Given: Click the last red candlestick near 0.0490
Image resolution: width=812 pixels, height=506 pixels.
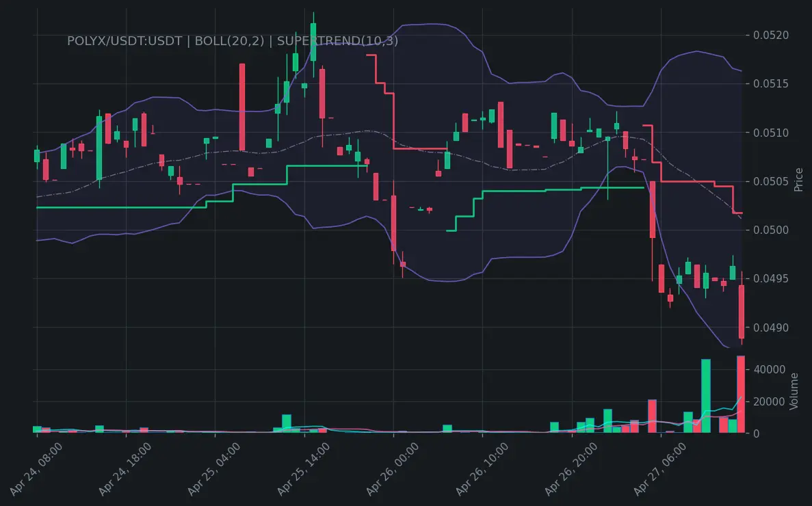Looking at the screenshot, I should coord(742,312).
